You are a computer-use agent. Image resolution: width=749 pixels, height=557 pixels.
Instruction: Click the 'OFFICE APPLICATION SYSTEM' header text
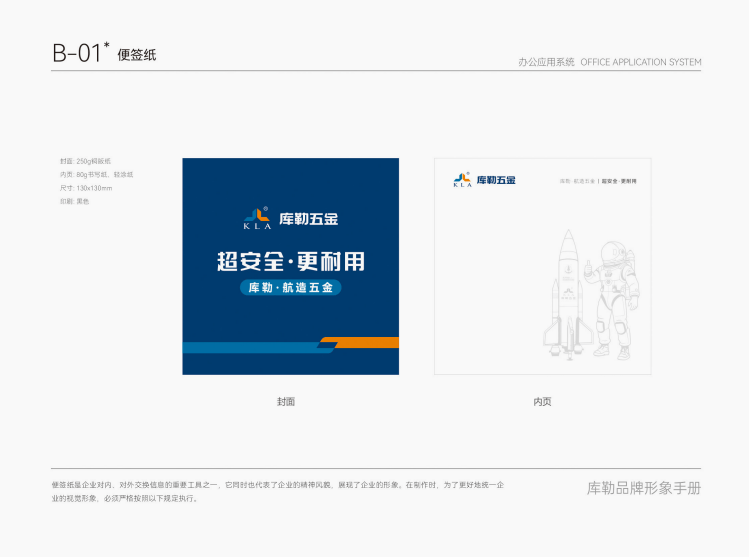click(641, 62)
